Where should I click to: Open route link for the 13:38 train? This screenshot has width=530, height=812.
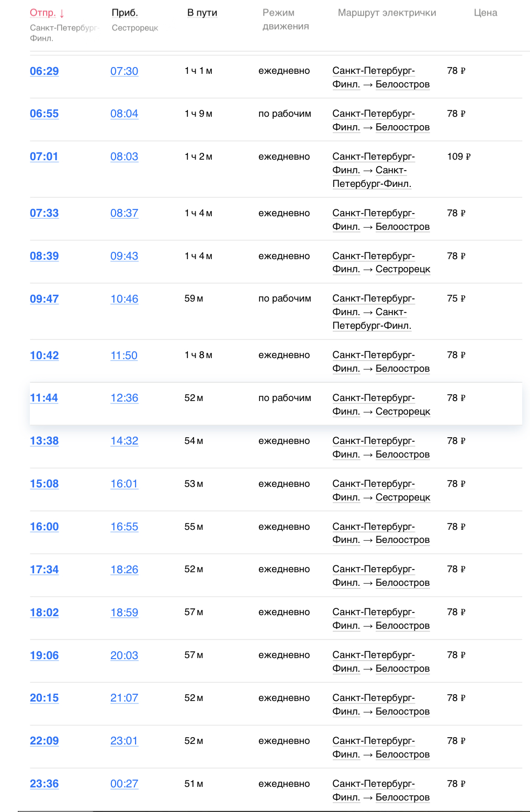click(381, 448)
